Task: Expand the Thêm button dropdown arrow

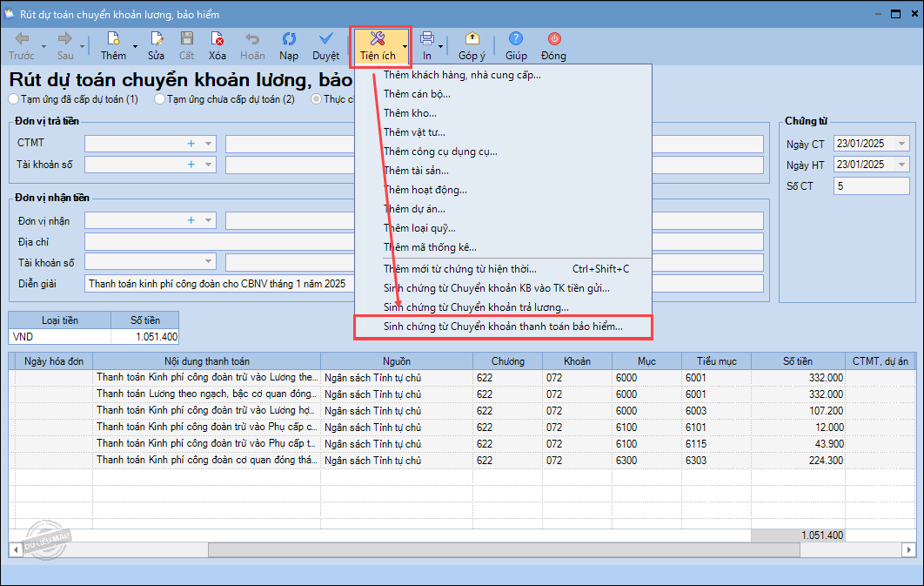Action: pos(135,46)
